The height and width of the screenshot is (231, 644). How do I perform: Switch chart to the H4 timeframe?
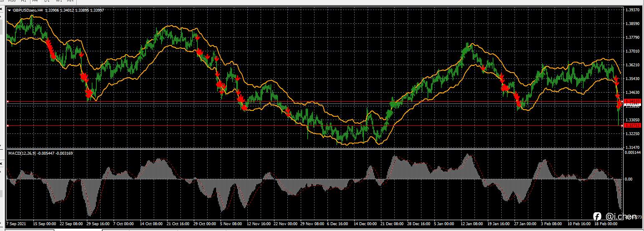(35, 1)
